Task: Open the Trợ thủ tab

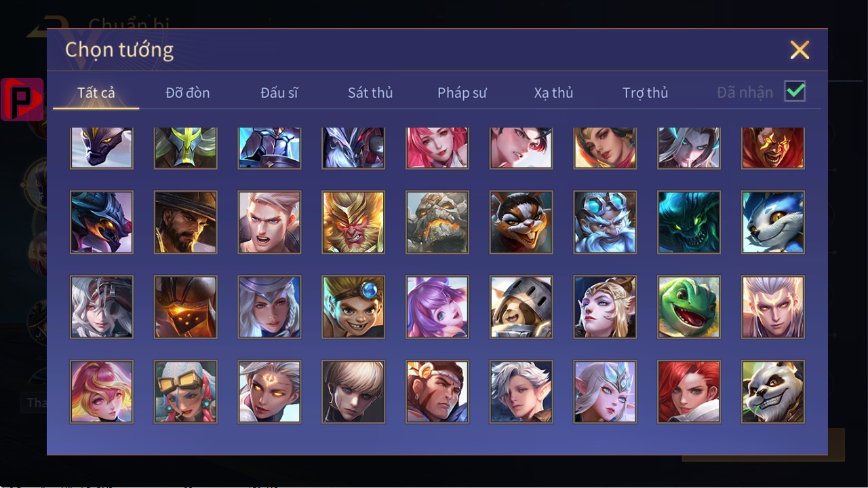Action: 646,92
